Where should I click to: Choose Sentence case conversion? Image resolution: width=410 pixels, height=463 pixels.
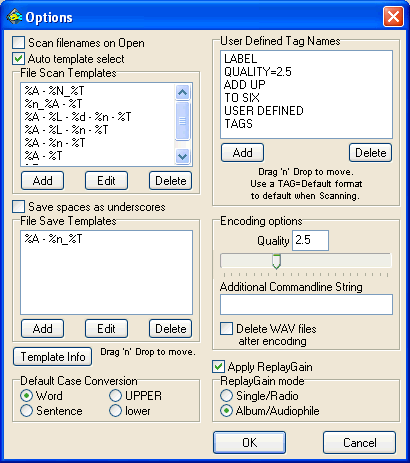pos(26,411)
